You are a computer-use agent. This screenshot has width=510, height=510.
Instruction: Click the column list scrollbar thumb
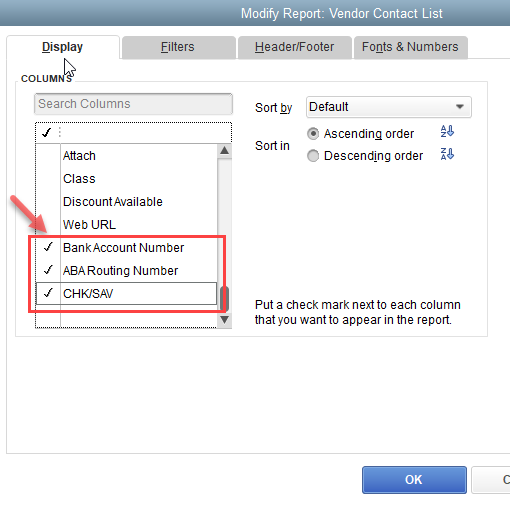[224, 298]
